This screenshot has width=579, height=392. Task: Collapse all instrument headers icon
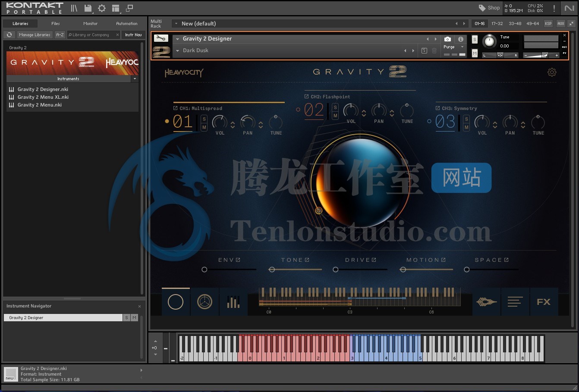(x=572, y=23)
